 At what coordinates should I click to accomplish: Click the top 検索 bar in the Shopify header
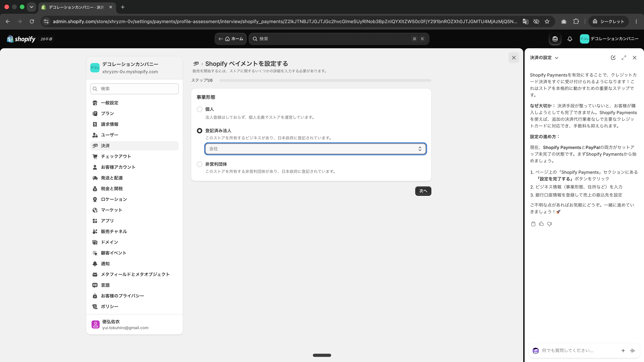[339, 39]
